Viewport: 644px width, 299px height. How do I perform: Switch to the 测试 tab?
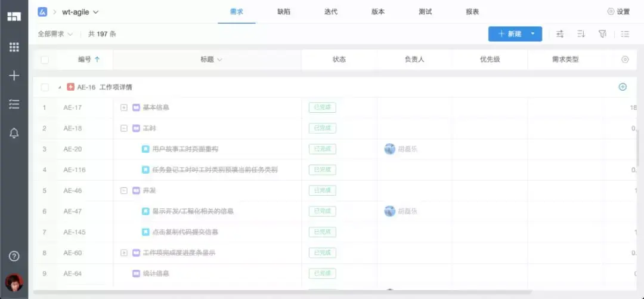coord(425,12)
